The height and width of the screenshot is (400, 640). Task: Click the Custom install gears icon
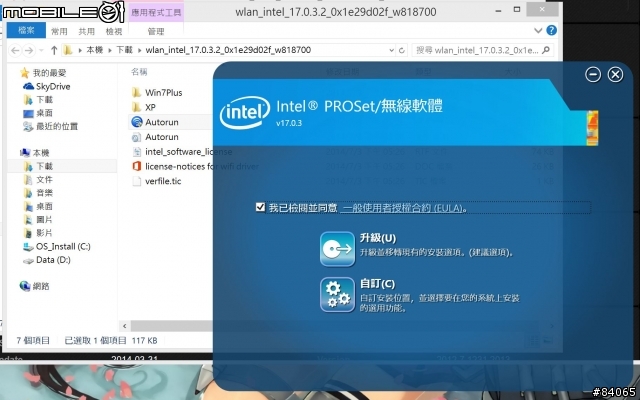[x=337, y=295]
